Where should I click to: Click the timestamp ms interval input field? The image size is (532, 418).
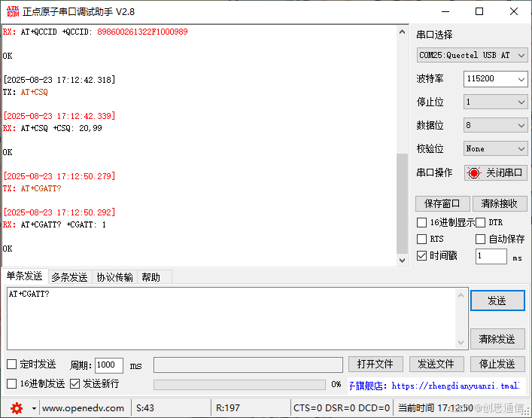[x=491, y=256]
